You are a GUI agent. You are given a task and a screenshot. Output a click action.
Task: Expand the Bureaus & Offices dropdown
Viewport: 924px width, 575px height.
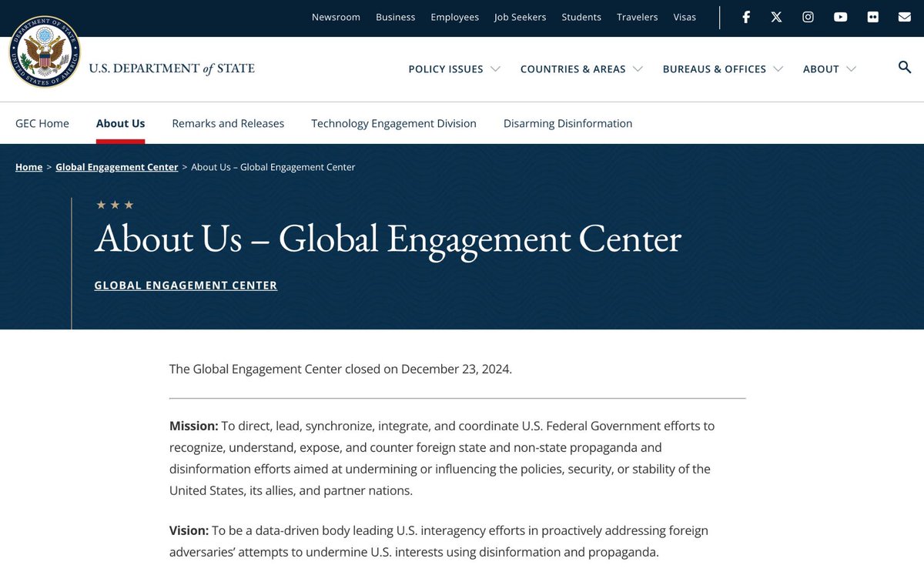[x=722, y=69]
